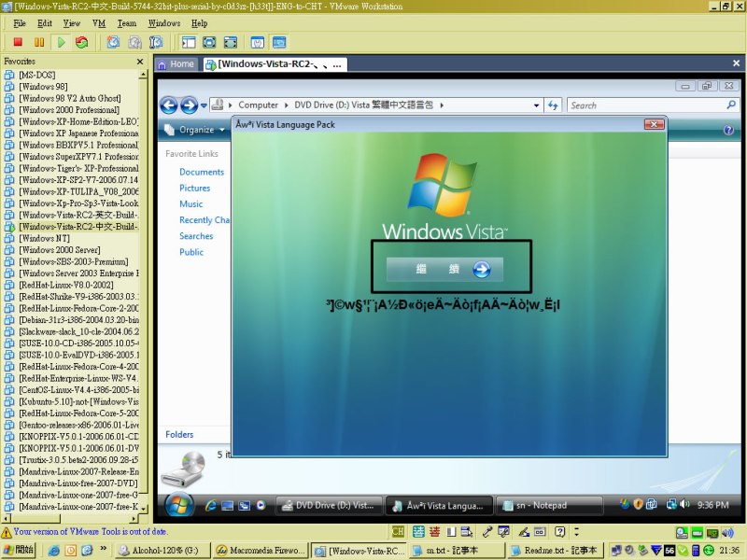This screenshot has width=747, height=560.
Task: Open the Team menu
Action: (x=127, y=23)
